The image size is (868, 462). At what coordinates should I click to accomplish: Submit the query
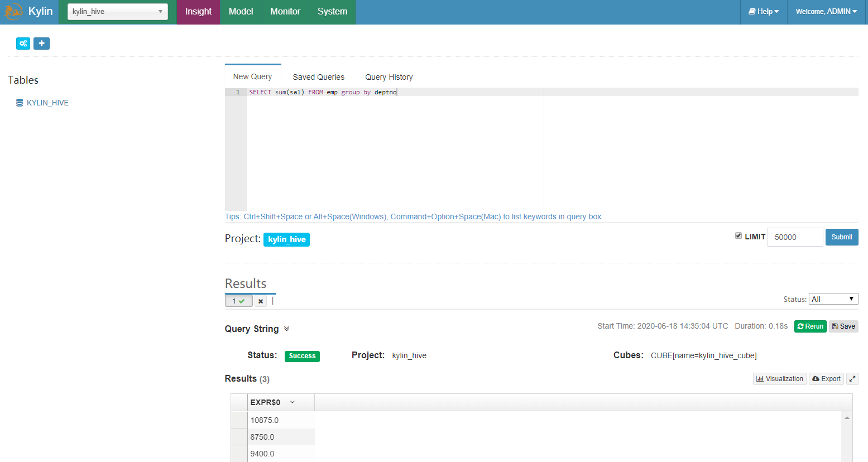[842, 237]
